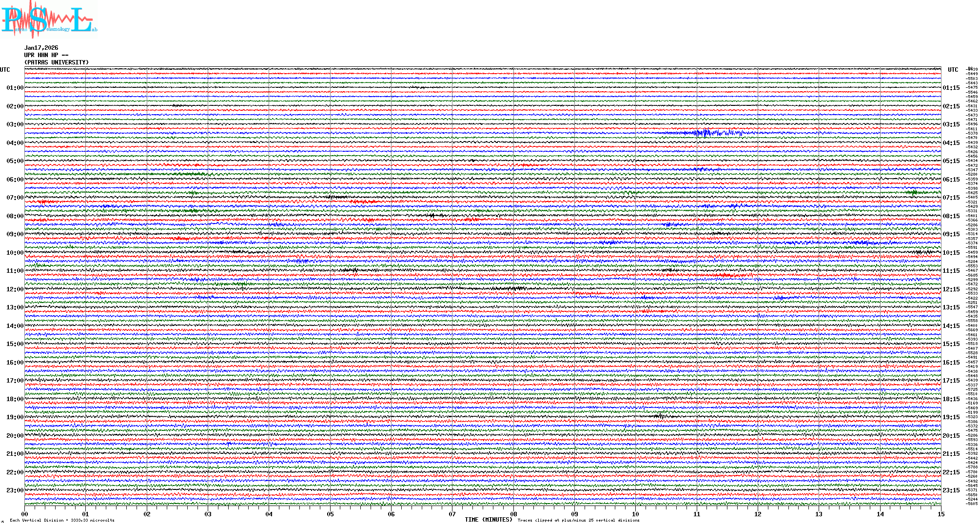Click the 07:15 time label on the right

951,198
